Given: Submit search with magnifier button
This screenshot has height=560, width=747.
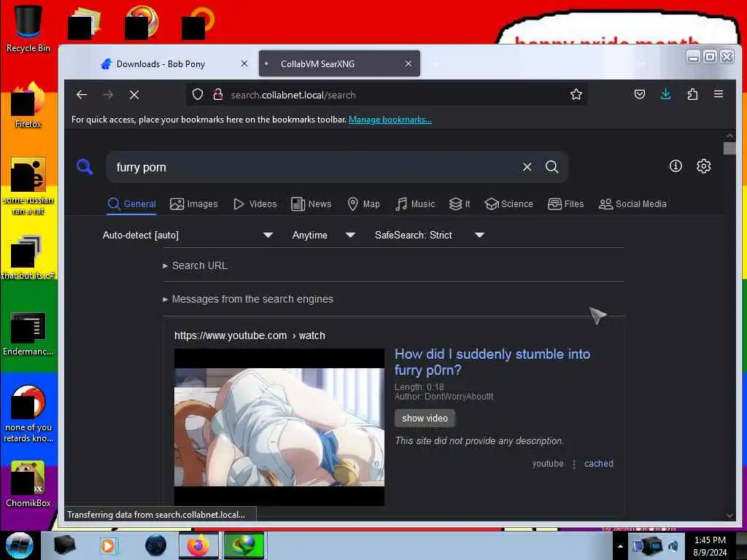Looking at the screenshot, I should (x=551, y=167).
